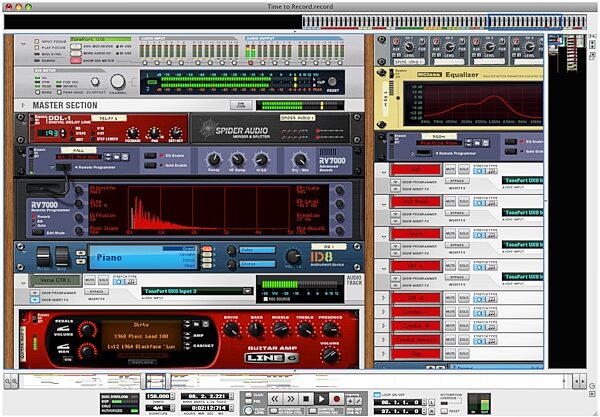
Task: Save the Room reverb patch via disk icon
Action: click(486, 143)
